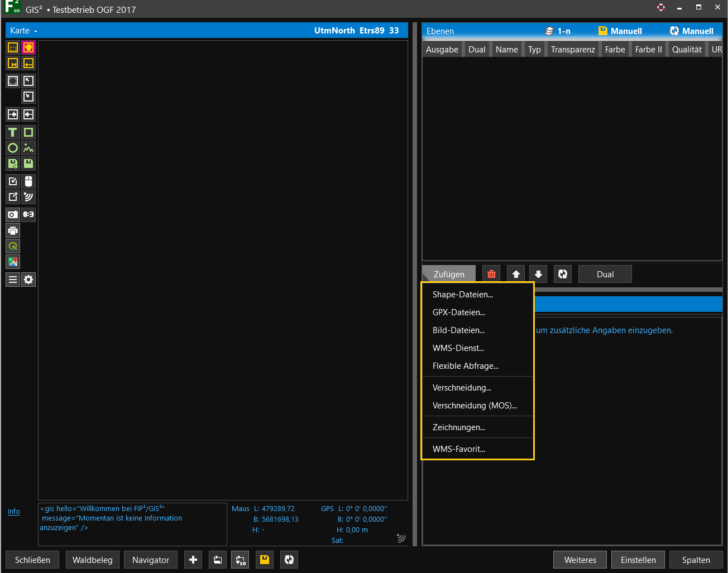The image size is (728, 573).
Task: Choose Shape-Dateien... from the menu
Action: coord(463,295)
